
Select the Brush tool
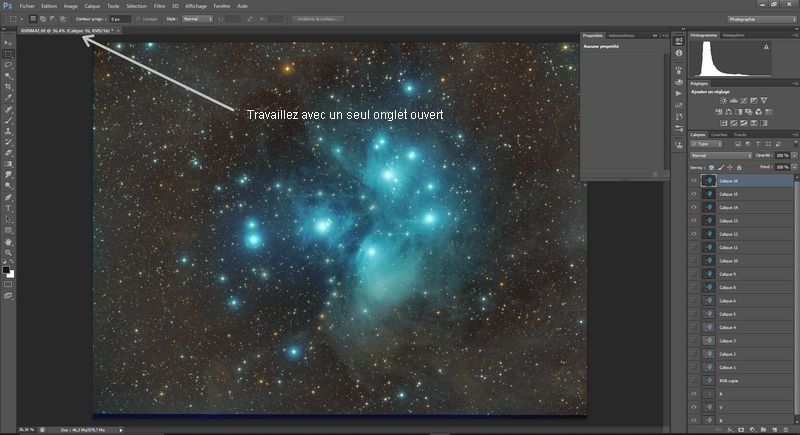click(8, 120)
